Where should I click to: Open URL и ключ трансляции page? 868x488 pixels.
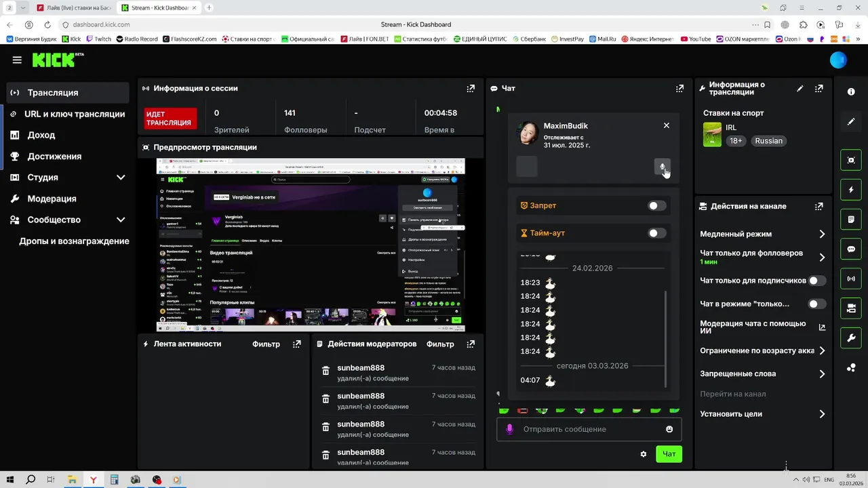(x=68, y=114)
